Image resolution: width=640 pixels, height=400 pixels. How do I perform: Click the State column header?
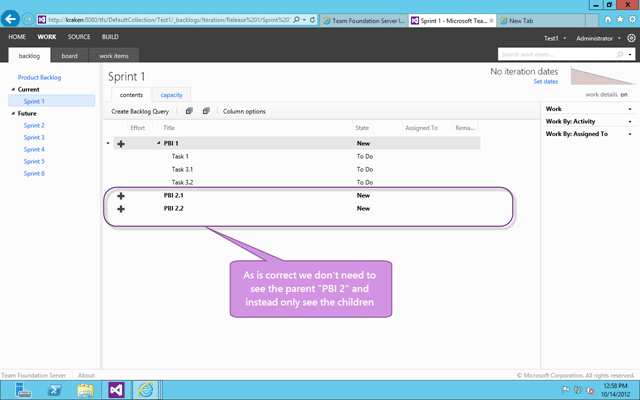[362, 128]
